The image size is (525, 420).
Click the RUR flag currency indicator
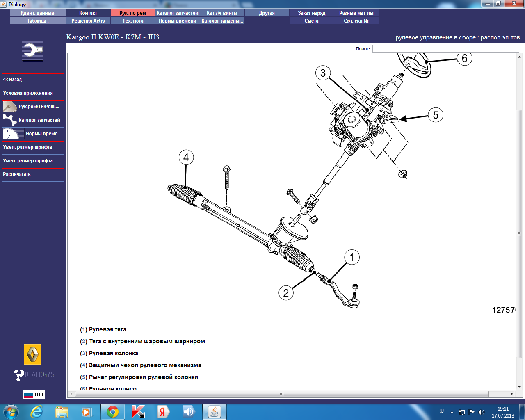pyautogui.click(x=34, y=395)
